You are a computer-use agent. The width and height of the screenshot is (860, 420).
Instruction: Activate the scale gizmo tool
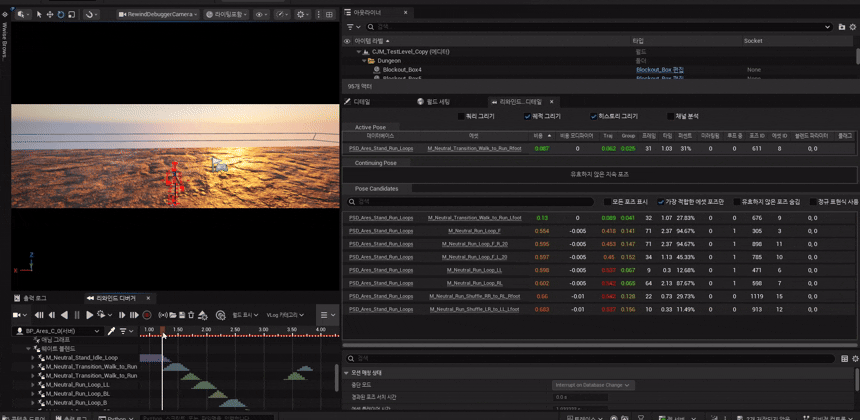pyautogui.click(x=71, y=15)
